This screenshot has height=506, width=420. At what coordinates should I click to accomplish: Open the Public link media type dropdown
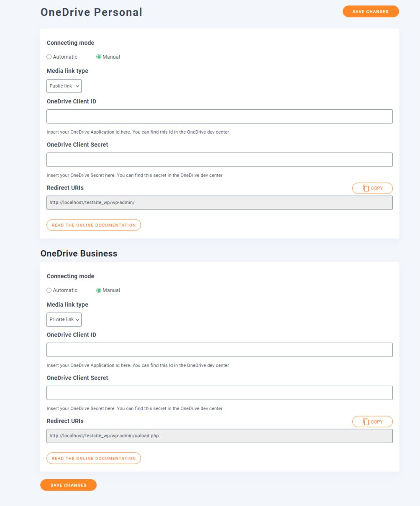64,86
